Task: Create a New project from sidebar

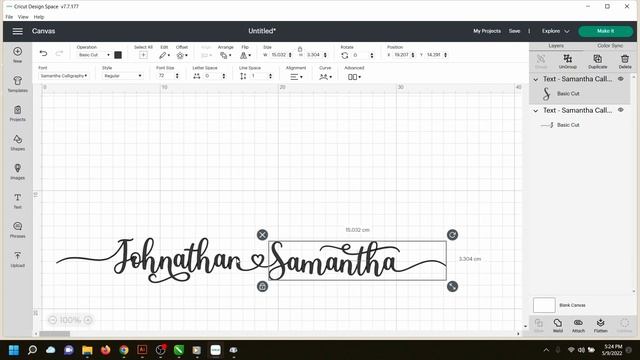Action: [18, 54]
